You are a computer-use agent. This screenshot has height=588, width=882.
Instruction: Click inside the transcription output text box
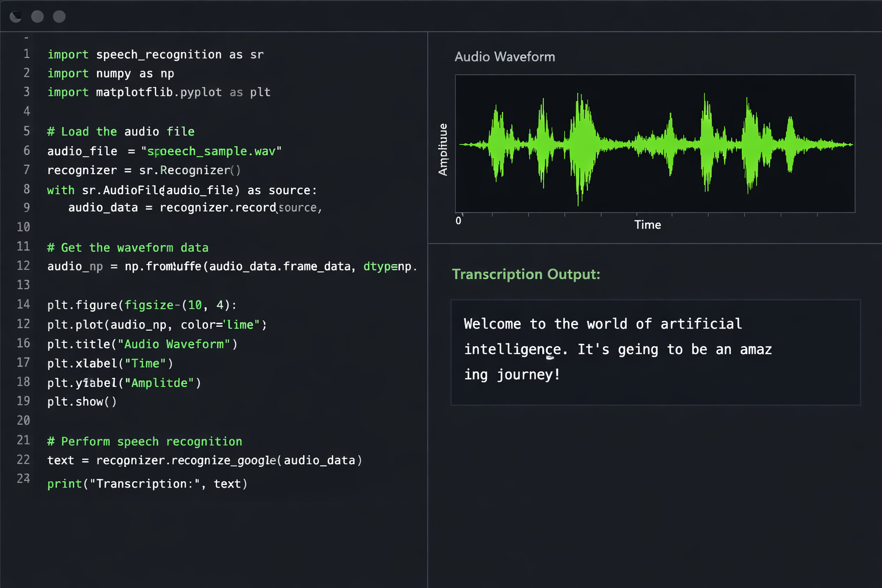(x=655, y=351)
